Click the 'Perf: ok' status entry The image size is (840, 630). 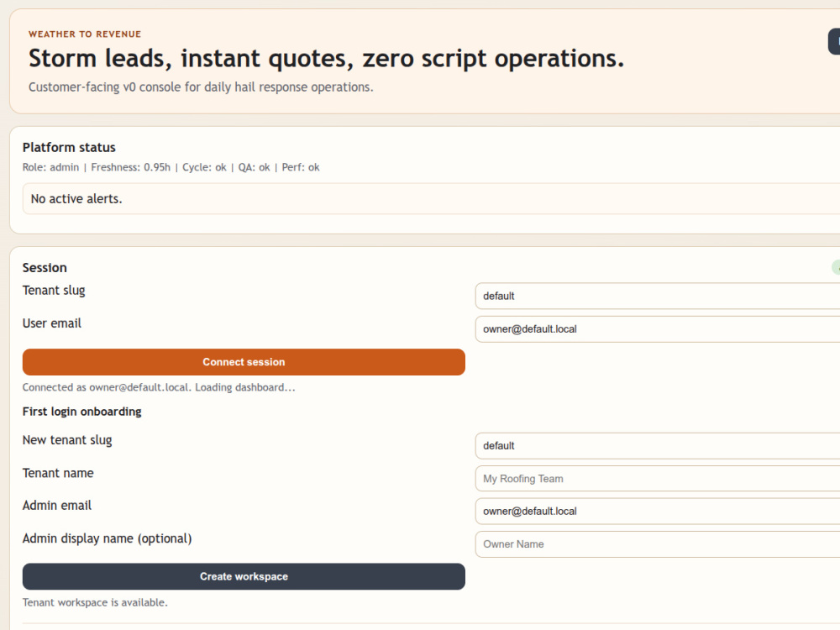click(301, 167)
